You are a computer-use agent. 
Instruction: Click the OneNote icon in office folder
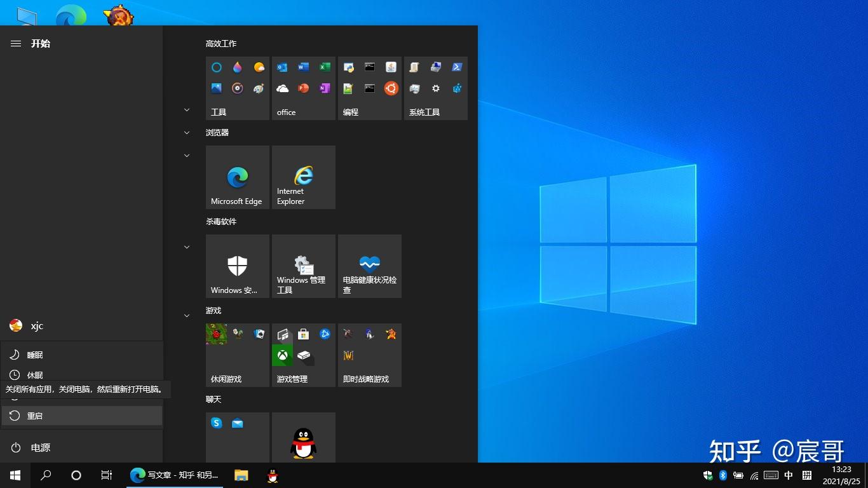325,88
